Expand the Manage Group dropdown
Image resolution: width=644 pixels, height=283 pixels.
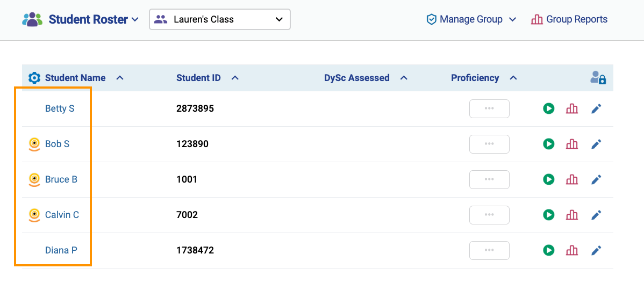point(471,19)
